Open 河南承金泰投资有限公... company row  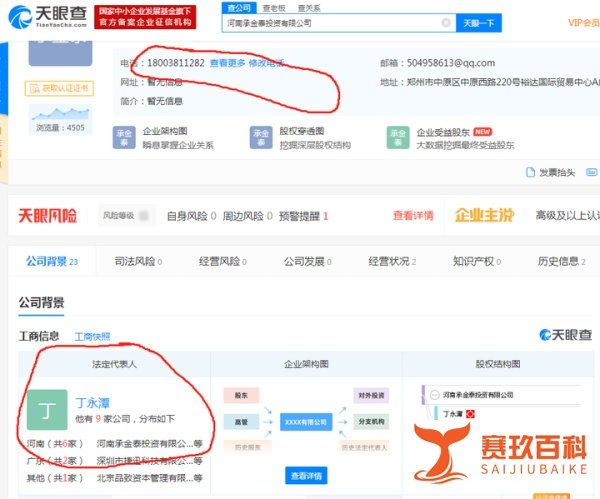pos(149,444)
